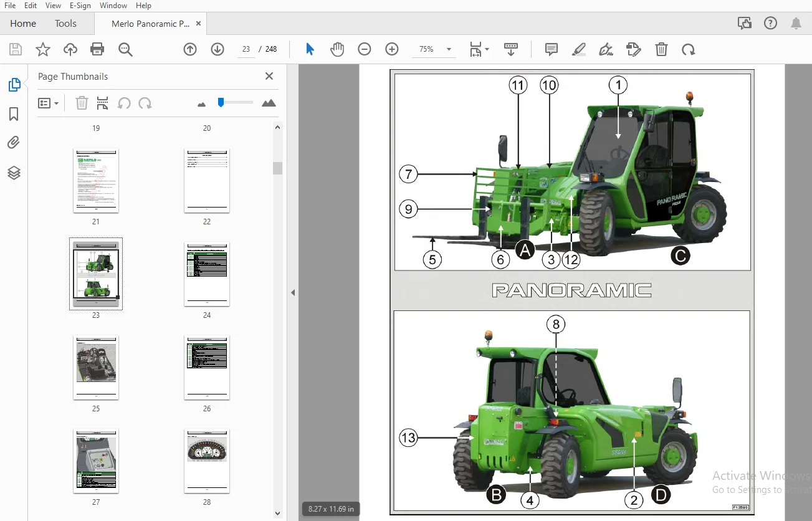Show the Page Thumbnails panel icon
The height and width of the screenshot is (521, 812).
point(14,85)
